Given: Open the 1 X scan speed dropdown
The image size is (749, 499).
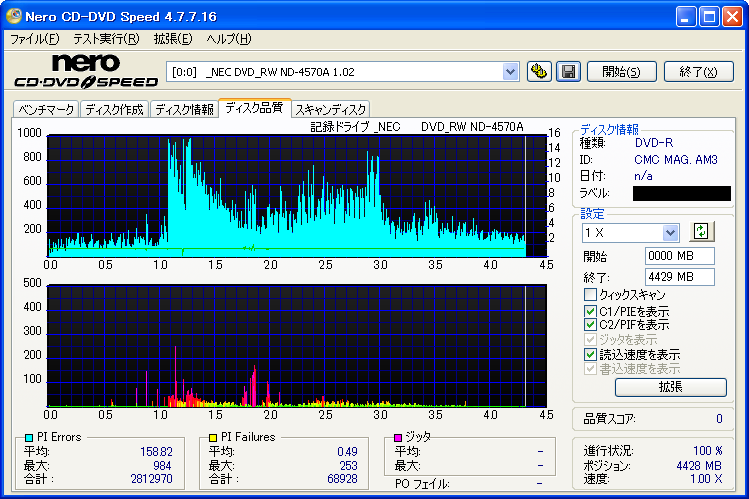Looking at the screenshot, I should coord(670,233).
